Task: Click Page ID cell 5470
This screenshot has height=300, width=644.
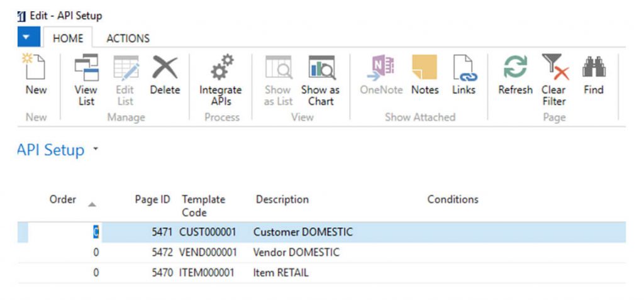Action: [162, 272]
